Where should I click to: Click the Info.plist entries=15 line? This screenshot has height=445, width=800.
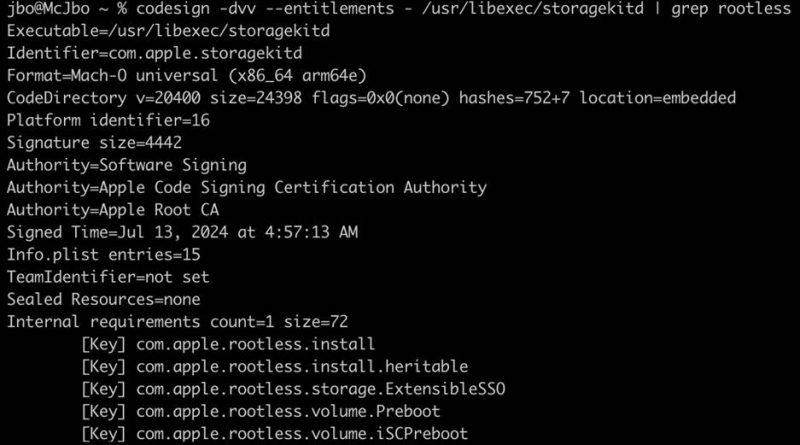coord(104,255)
